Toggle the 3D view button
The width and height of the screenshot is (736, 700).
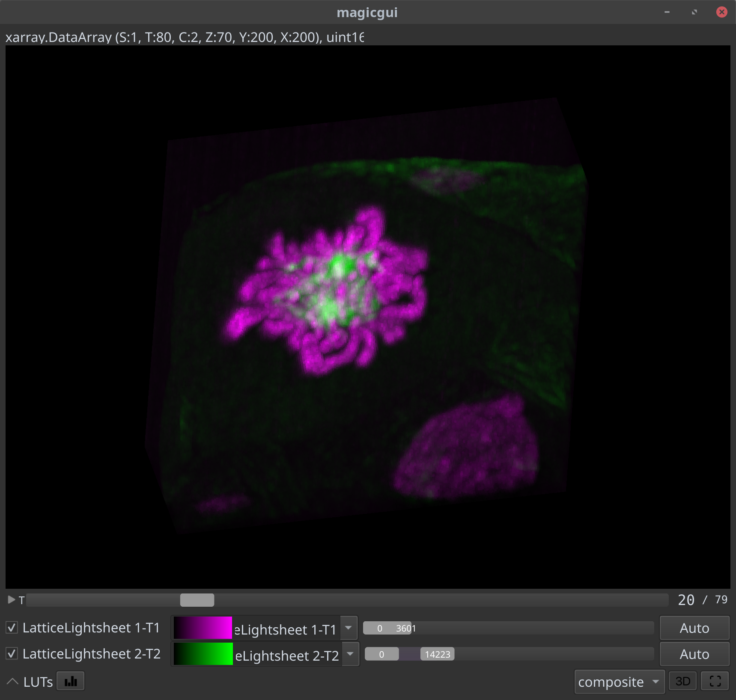683,681
